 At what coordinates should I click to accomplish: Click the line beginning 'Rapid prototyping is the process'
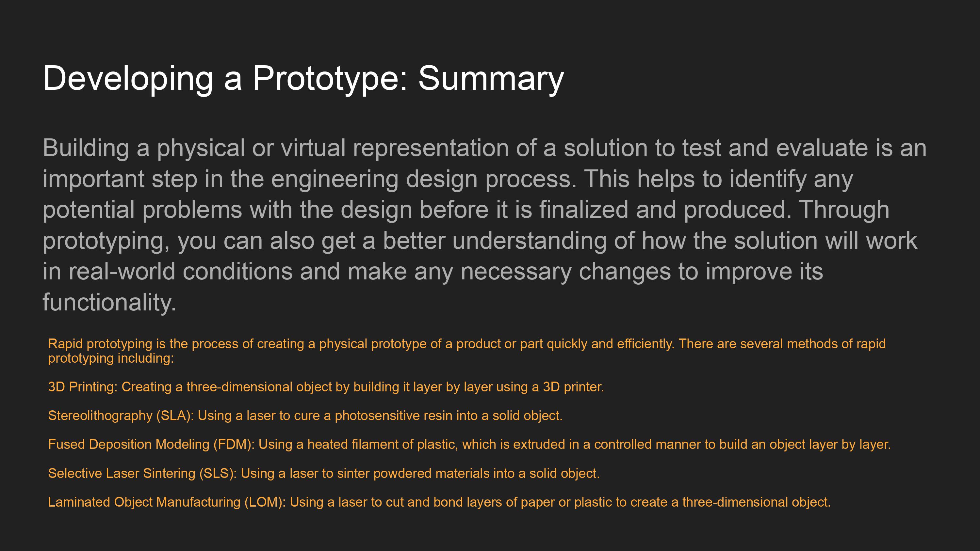pyautogui.click(x=467, y=344)
